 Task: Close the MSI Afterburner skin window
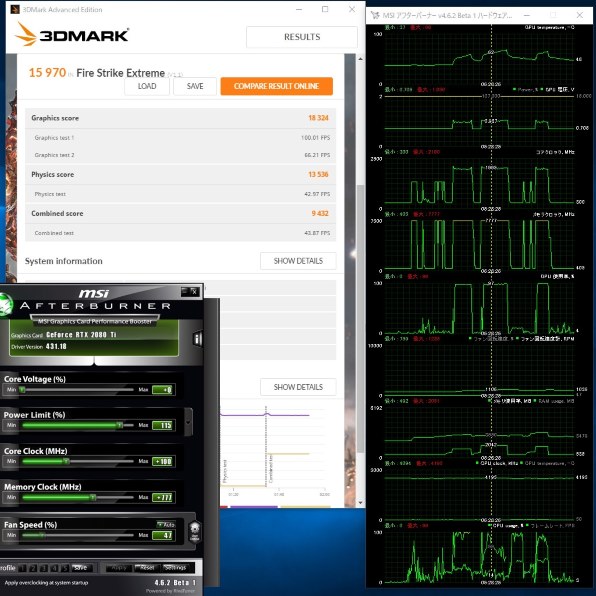pos(194,292)
